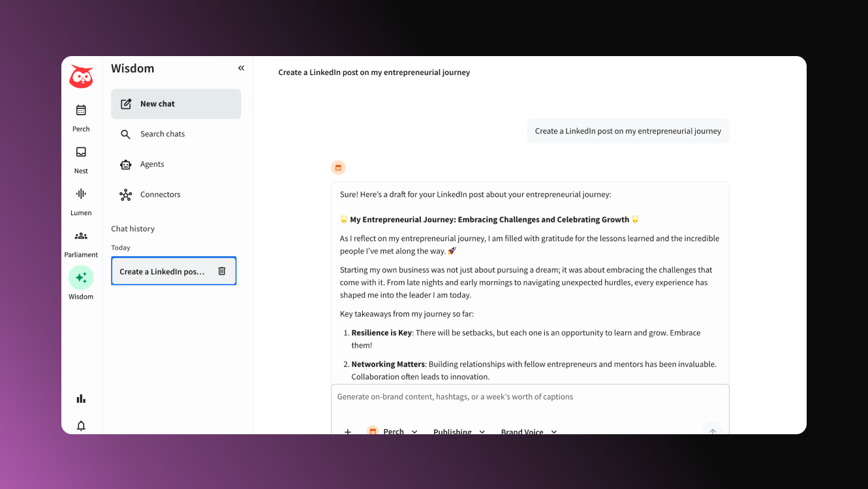This screenshot has height=489, width=868.
Task: Open the Publishing dropdown
Action: click(x=459, y=432)
